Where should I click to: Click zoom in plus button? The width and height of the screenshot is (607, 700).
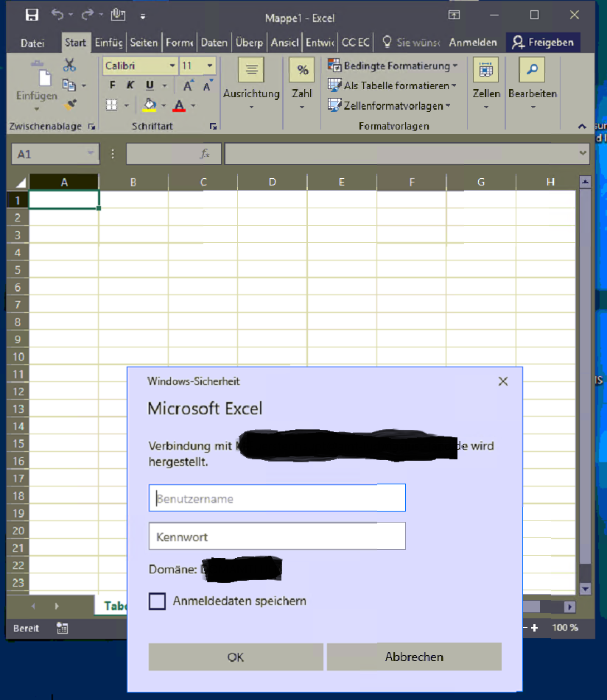point(535,628)
